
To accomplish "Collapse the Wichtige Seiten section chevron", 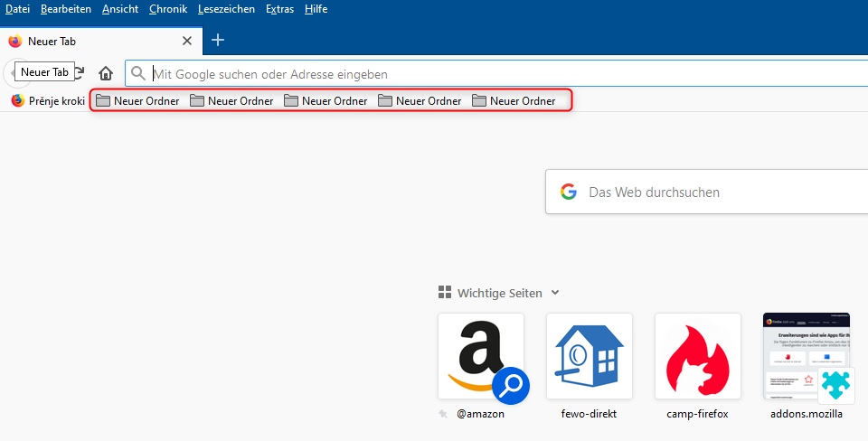I will click(555, 293).
